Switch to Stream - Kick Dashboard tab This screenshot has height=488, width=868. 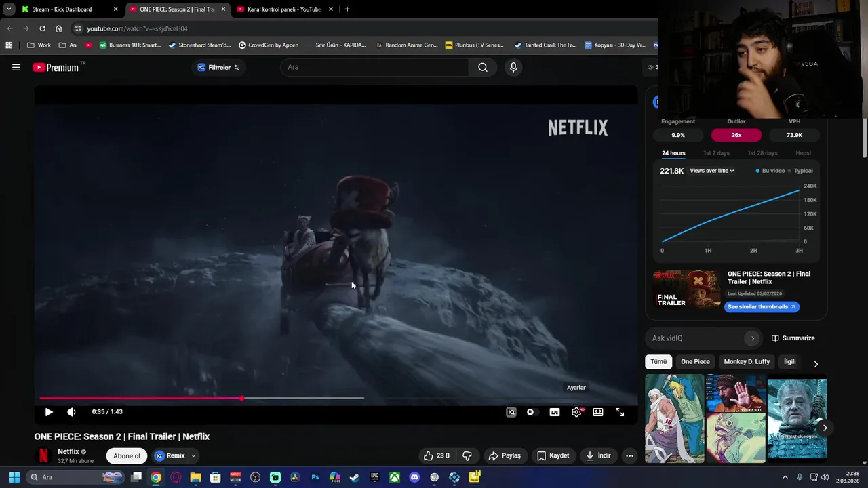point(68,9)
